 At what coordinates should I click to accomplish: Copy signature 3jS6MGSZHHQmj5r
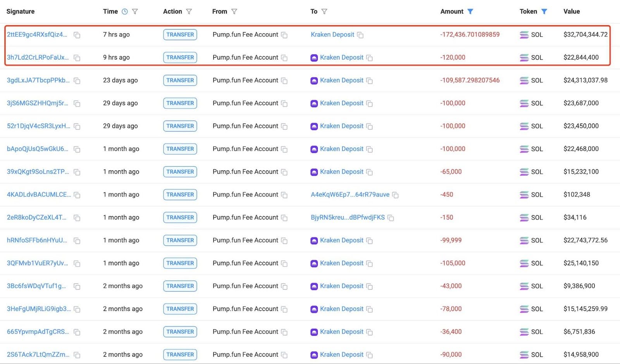pyautogui.click(x=77, y=104)
